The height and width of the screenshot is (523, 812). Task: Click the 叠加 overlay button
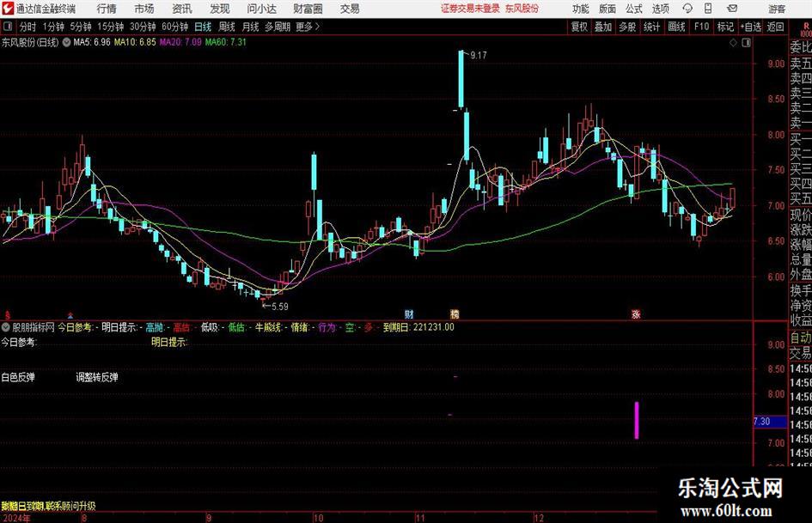pyautogui.click(x=603, y=27)
